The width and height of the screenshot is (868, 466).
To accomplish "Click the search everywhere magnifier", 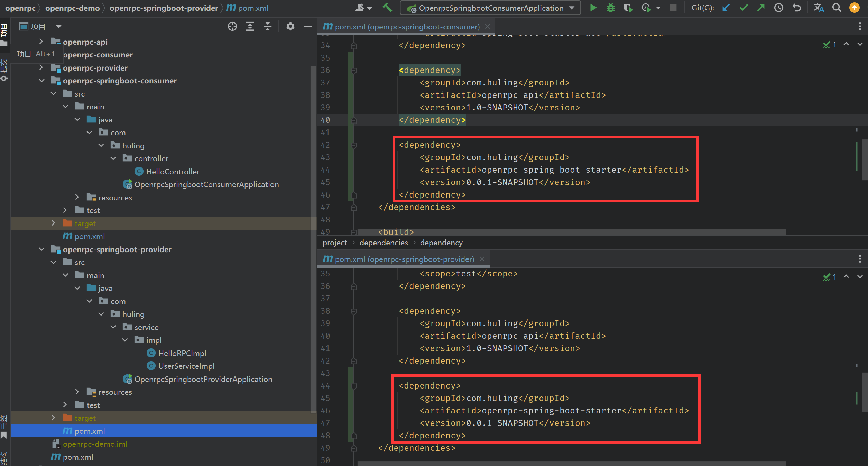I will [x=837, y=8].
